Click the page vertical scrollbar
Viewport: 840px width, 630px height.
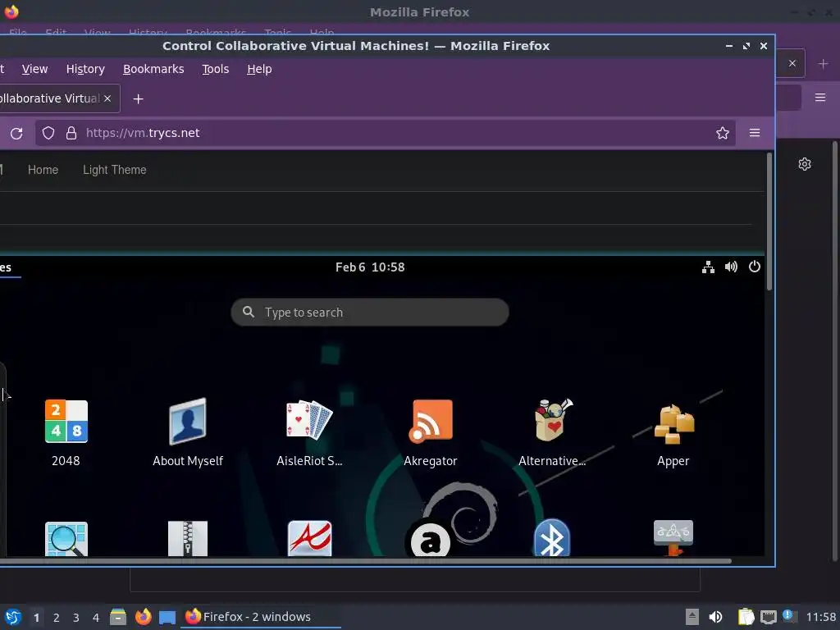769,221
